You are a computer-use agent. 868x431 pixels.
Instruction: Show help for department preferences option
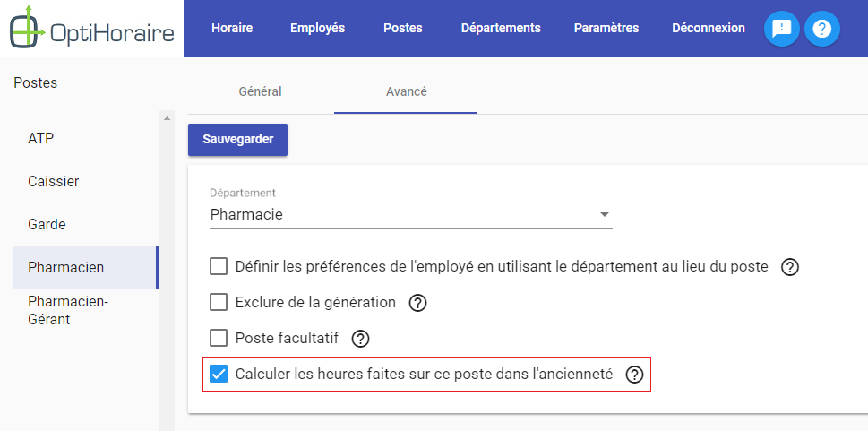coord(789,268)
